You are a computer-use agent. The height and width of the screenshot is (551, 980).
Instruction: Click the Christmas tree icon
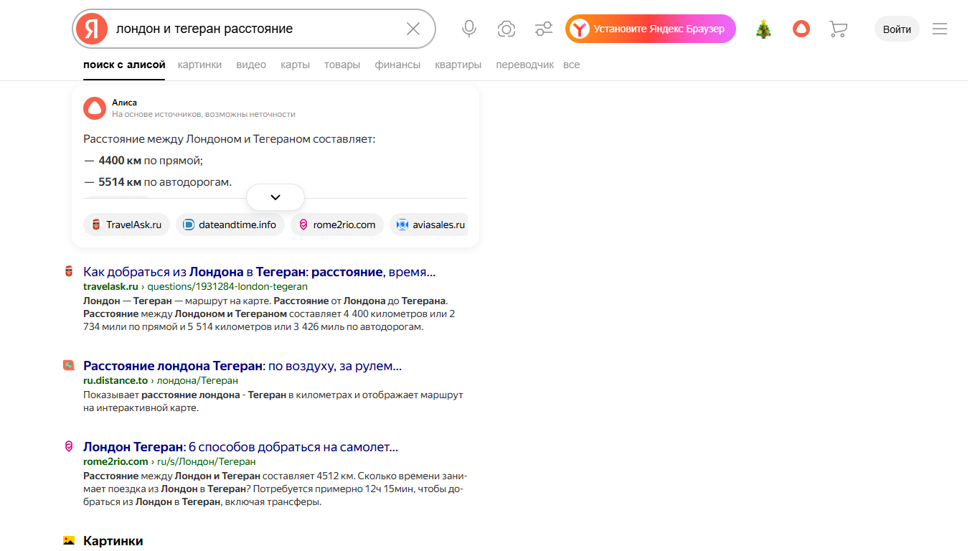click(763, 29)
